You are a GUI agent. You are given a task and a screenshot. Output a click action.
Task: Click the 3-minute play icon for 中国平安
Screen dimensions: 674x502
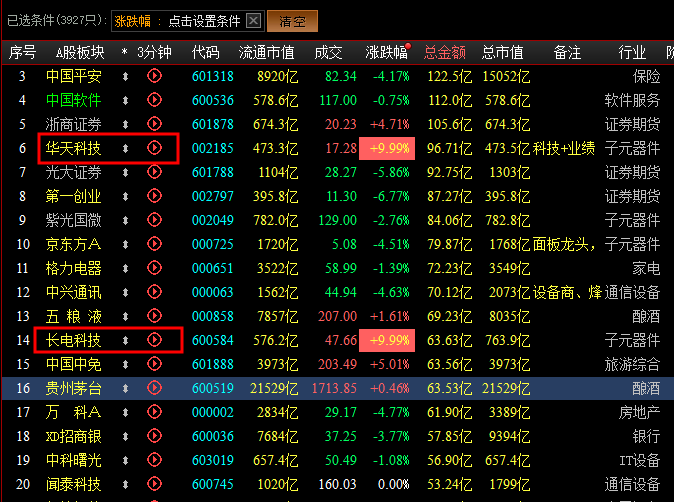tap(154, 76)
